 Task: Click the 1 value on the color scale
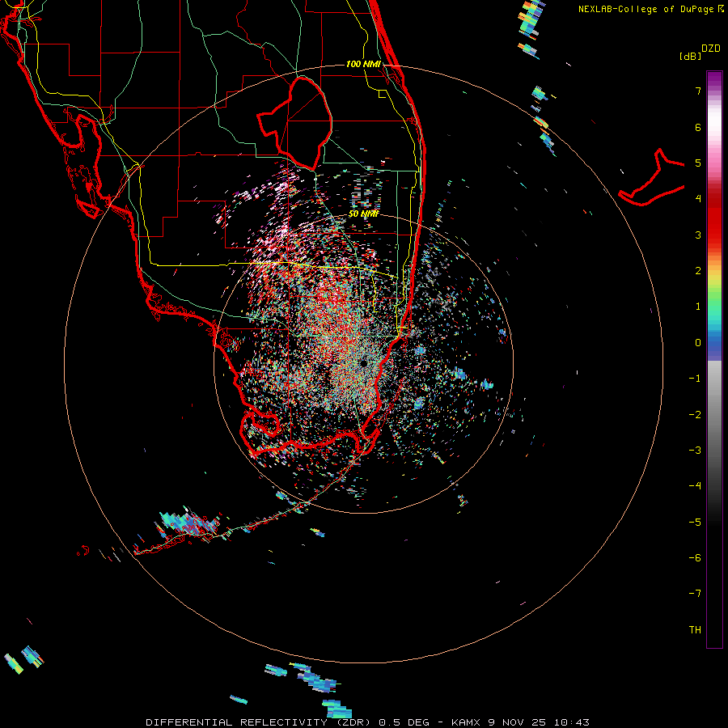[698, 307]
